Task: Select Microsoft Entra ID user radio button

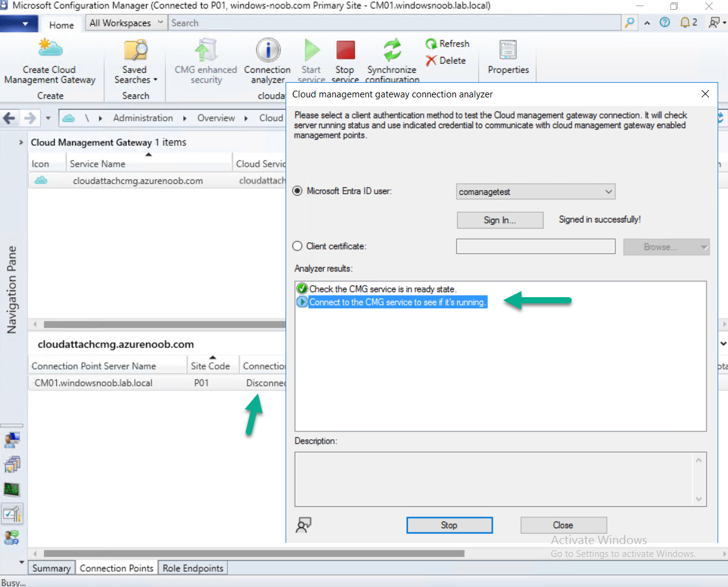Action: click(x=297, y=191)
